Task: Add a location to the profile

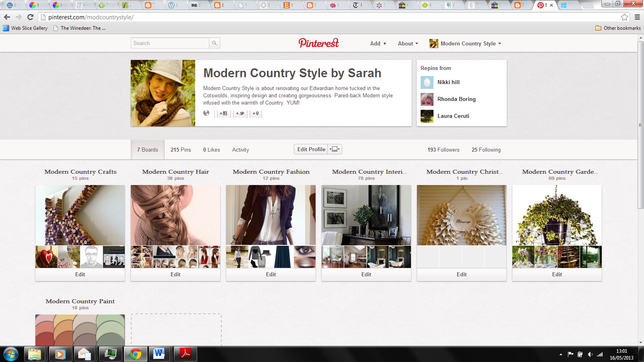Action: click(x=256, y=113)
